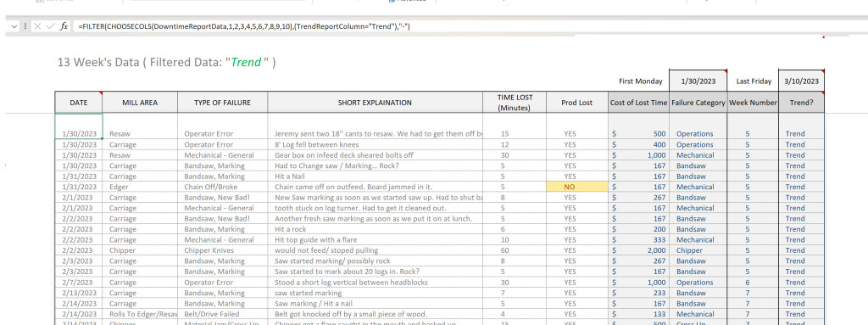Screen dimensions: 868x325
Task: Select '8' Log fell between knees' cell
Action: pyautogui.click(x=375, y=145)
